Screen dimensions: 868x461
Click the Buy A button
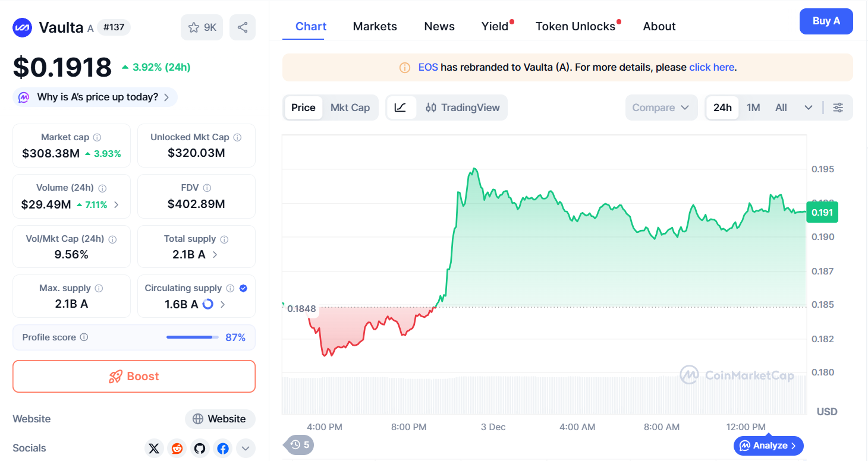click(826, 21)
